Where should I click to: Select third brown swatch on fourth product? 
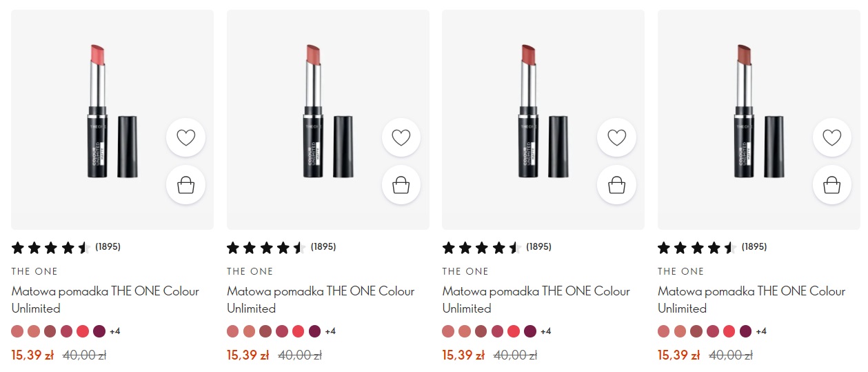[x=696, y=331]
